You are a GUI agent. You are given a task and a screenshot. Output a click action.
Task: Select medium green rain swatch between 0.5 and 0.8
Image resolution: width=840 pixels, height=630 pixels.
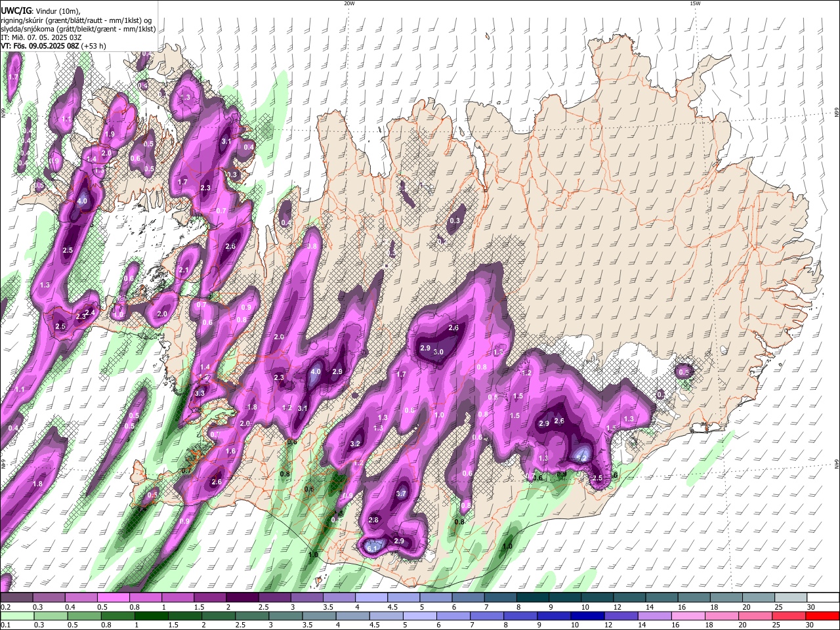(84, 616)
